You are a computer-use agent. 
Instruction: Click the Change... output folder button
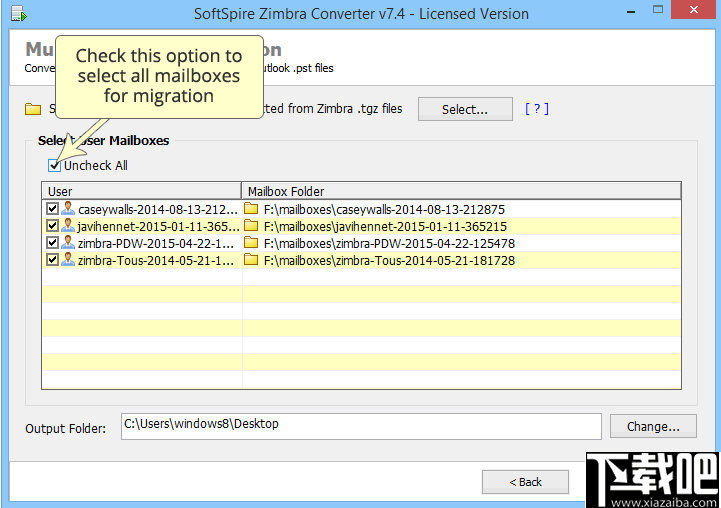pos(653,427)
